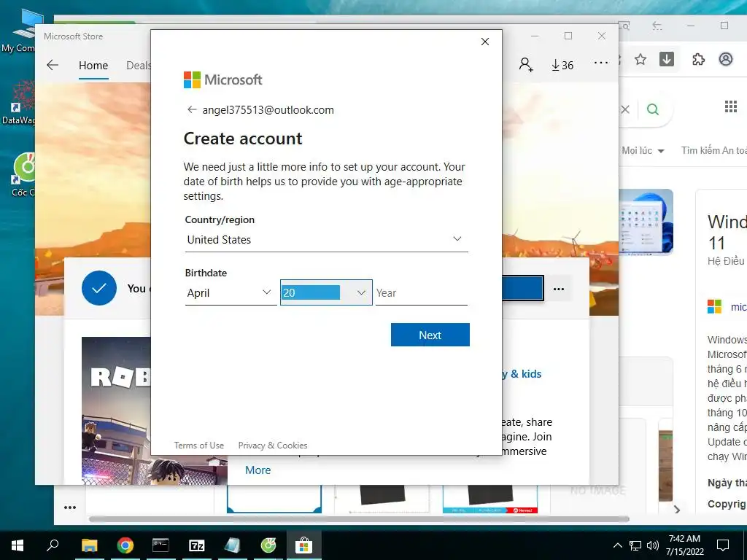The image size is (747, 560).
Task: Go back via arrow beside email address
Action: click(x=192, y=109)
